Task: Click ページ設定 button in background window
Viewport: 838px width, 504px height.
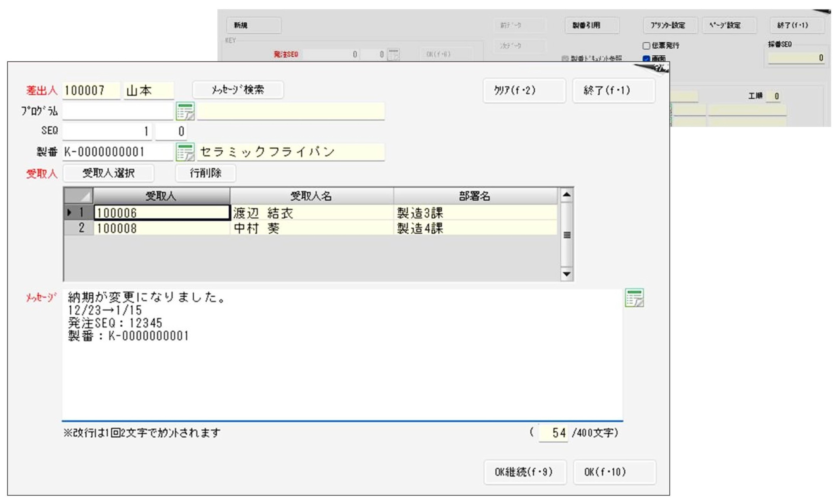Action: 729,25
